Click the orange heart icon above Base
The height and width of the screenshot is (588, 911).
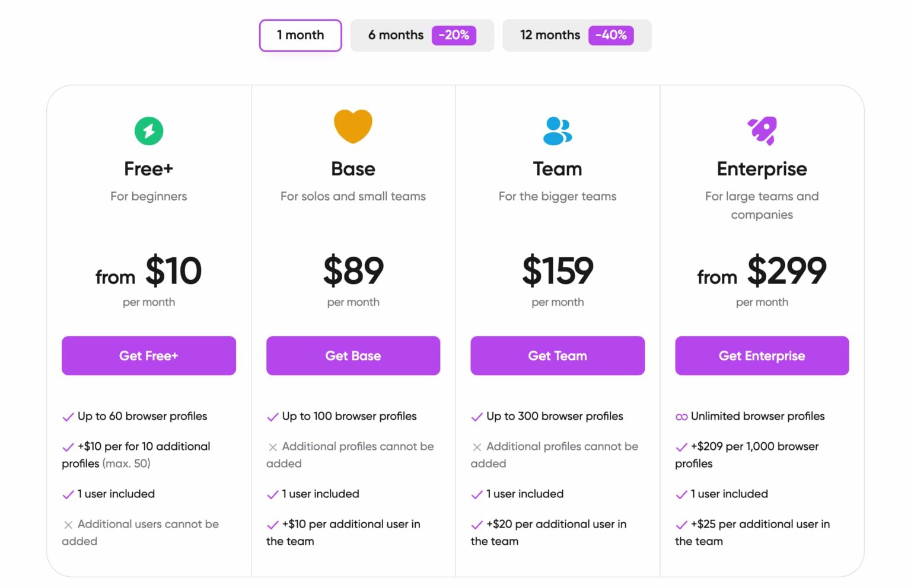(x=353, y=126)
